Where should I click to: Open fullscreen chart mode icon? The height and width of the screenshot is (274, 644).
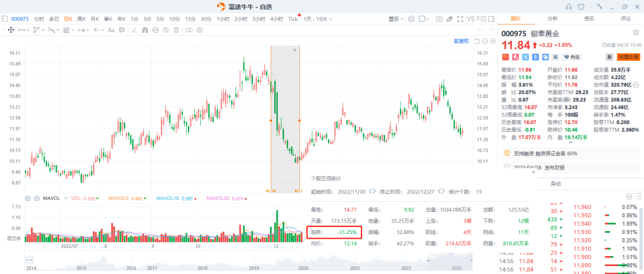tap(460, 19)
